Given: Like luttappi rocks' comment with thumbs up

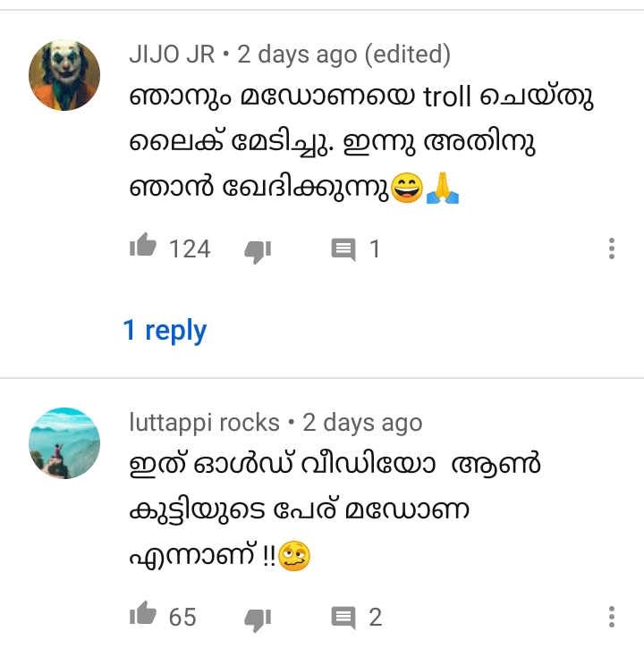Looking at the screenshot, I should [x=143, y=614].
